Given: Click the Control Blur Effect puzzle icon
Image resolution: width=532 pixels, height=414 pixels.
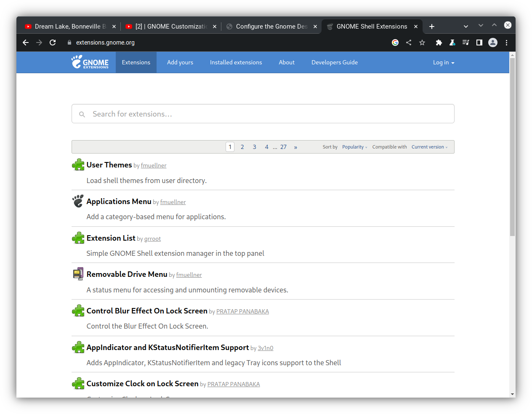Looking at the screenshot, I should [78, 311].
